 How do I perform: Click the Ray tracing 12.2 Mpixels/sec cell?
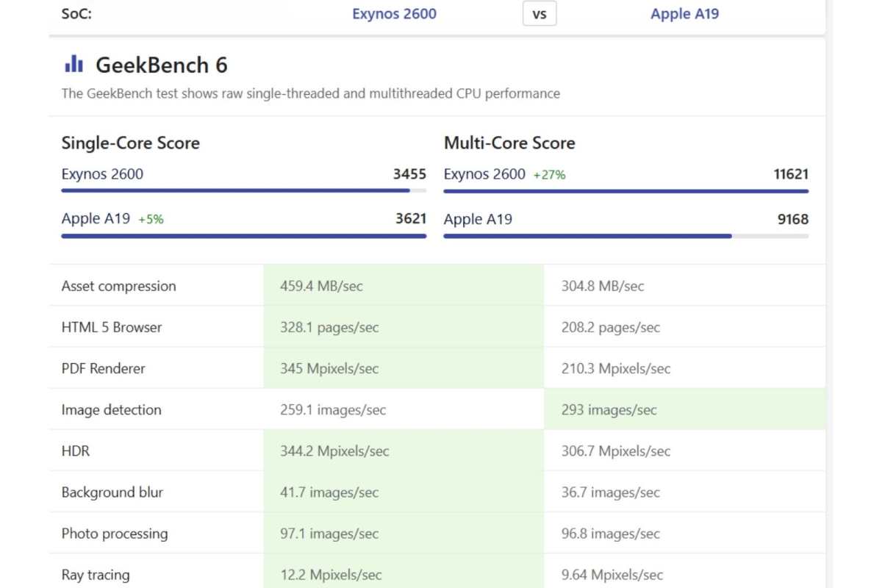[x=331, y=574]
